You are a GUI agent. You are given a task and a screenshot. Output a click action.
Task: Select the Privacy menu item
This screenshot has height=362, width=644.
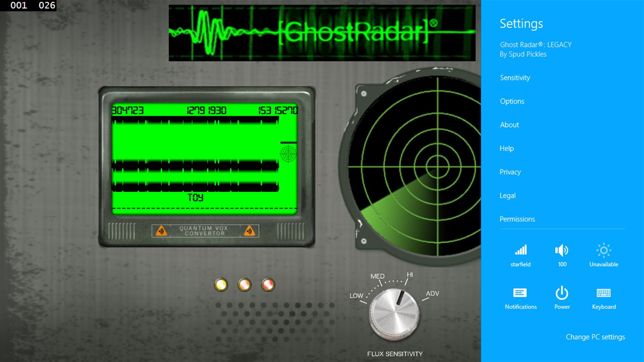[510, 172]
